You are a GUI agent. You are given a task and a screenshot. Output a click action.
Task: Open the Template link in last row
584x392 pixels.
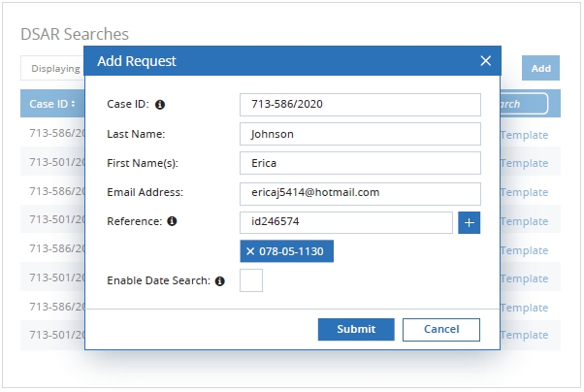click(x=524, y=336)
